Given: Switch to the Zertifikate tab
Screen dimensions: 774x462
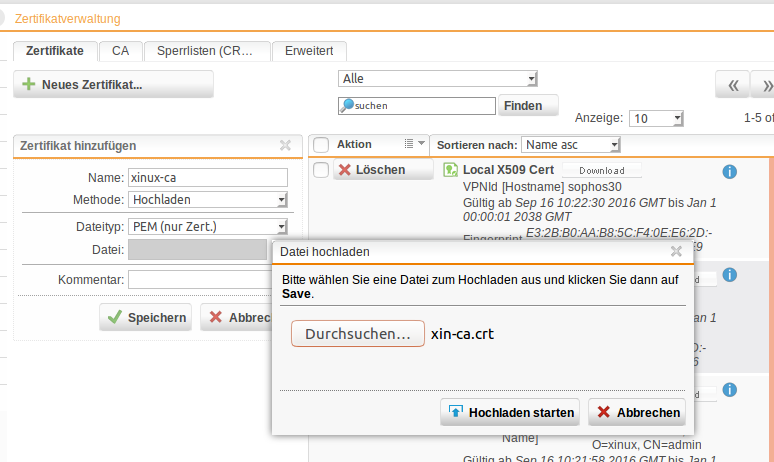Looking at the screenshot, I should pos(55,51).
